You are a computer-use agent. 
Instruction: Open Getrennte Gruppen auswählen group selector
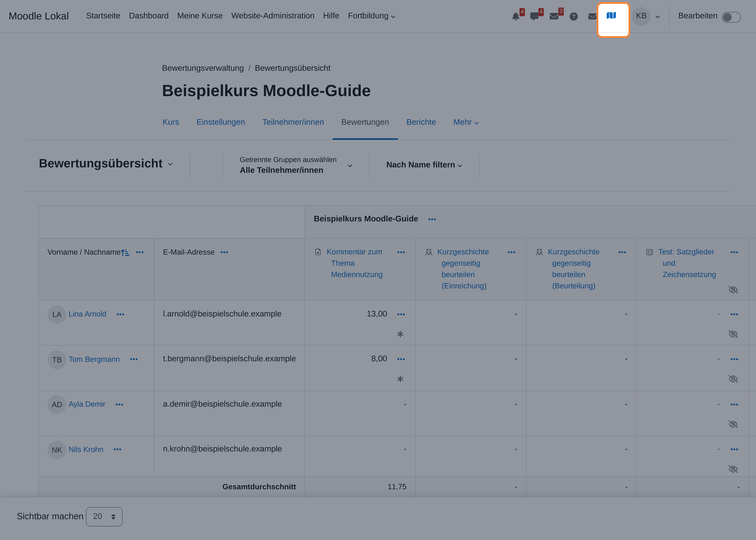(x=296, y=165)
